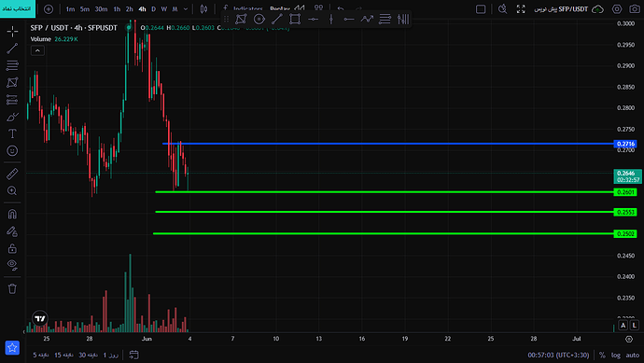Pick the rectangle tool in favorites bar
644x363 pixels.
coord(295,19)
